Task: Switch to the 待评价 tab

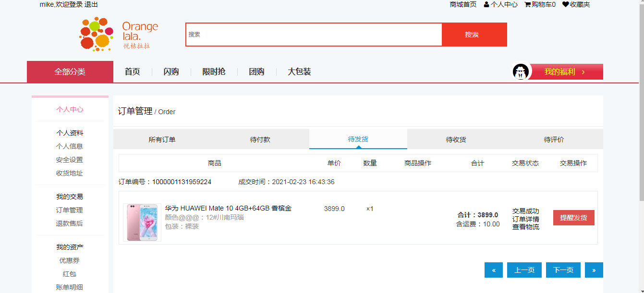Action: (554, 140)
